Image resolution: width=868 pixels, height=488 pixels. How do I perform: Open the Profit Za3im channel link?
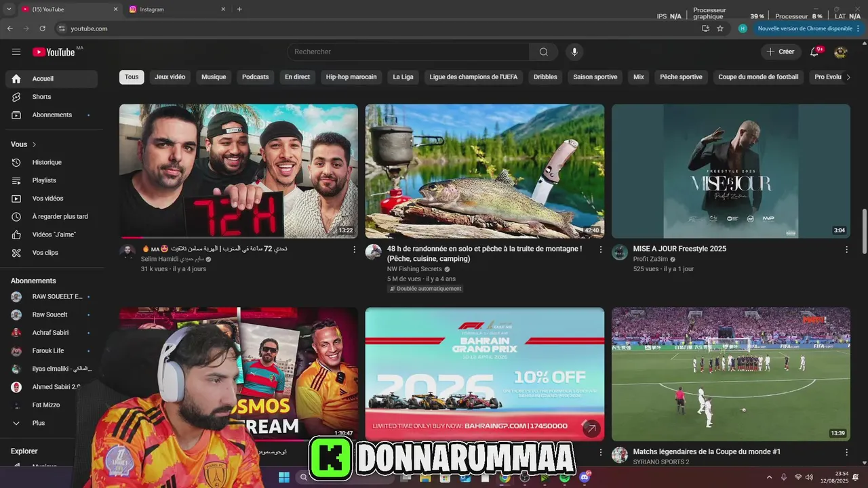[650, 259]
